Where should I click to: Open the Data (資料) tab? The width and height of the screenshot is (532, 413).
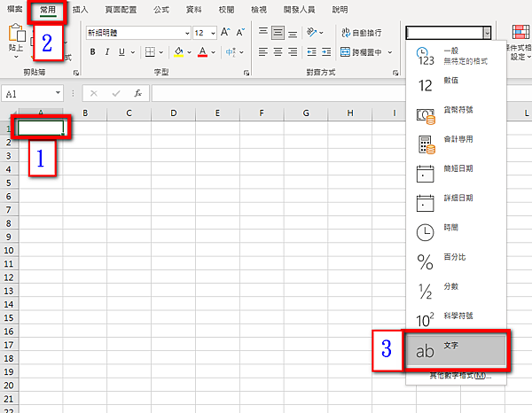pos(193,10)
